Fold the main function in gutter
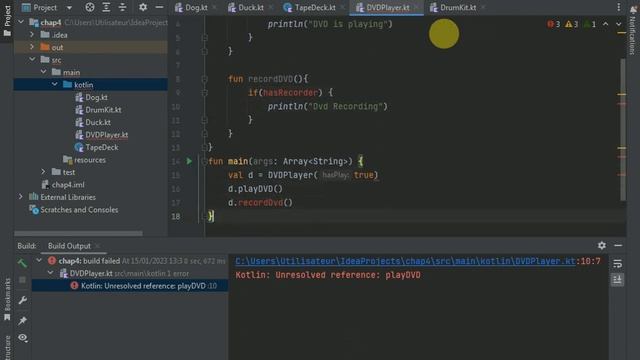Viewport: 640px width, 360px height. (x=204, y=161)
